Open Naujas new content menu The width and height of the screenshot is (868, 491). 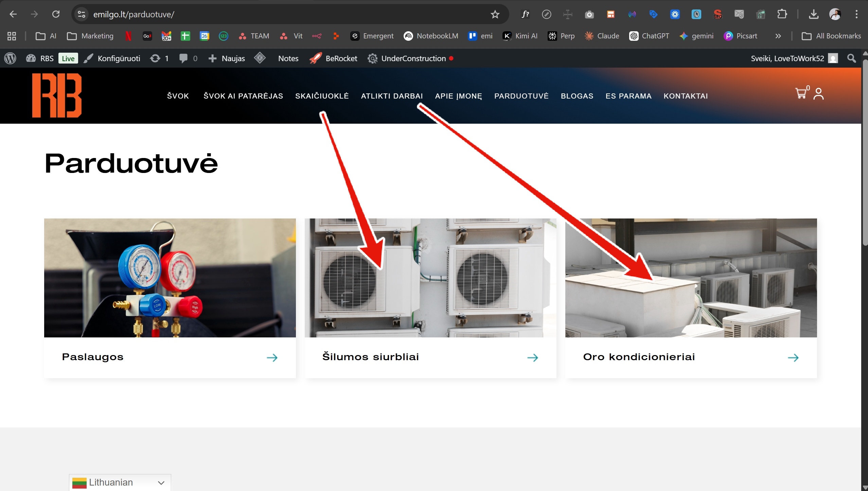tap(227, 58)
